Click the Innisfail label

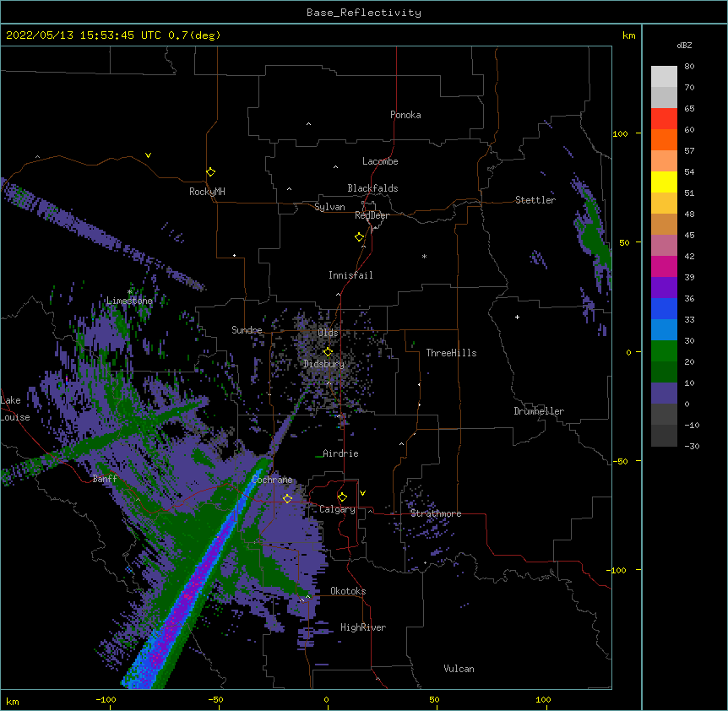(350, 275)
